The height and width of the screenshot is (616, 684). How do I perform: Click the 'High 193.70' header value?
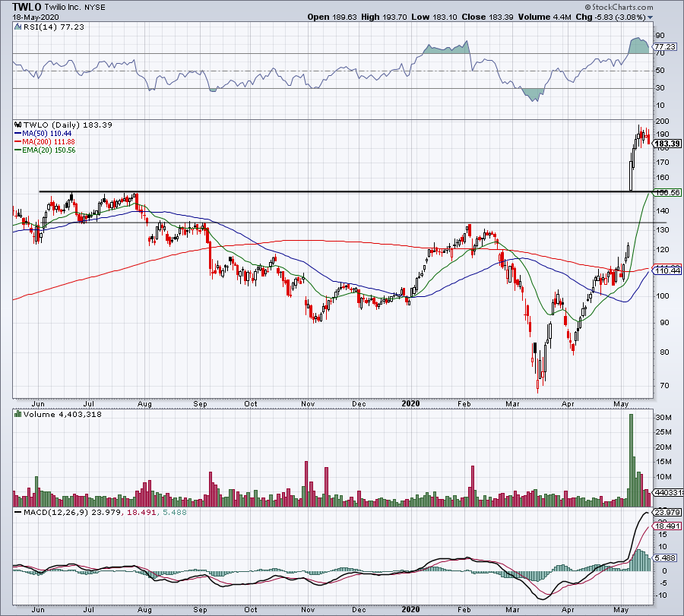pos(385,17)
